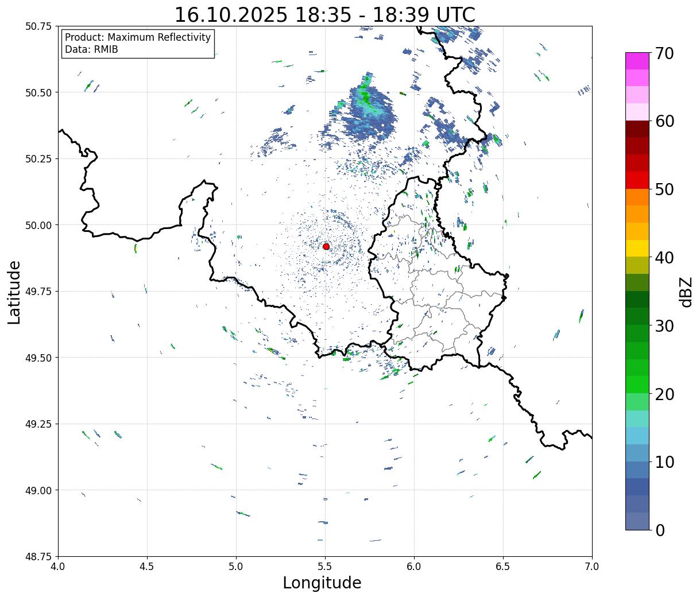700x597 pixels.
Task: Click the 4.5 longitude tick label
Action: [x=147, y=567]
